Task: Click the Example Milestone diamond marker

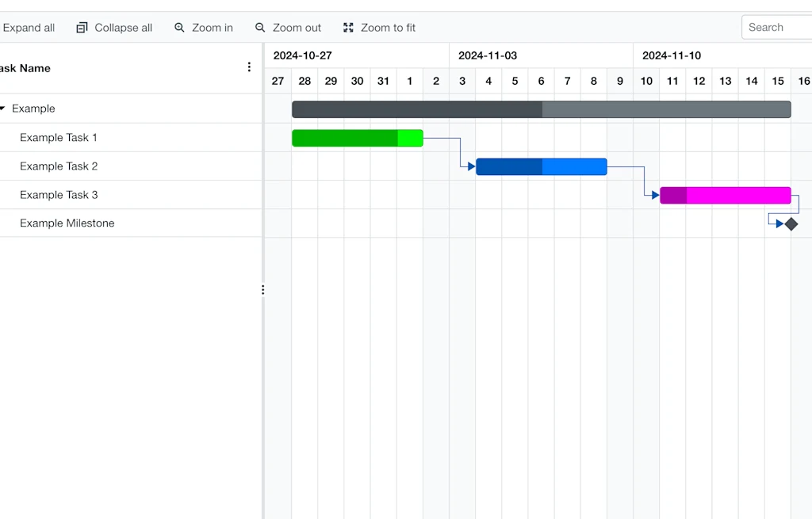Action: (791, 223)
